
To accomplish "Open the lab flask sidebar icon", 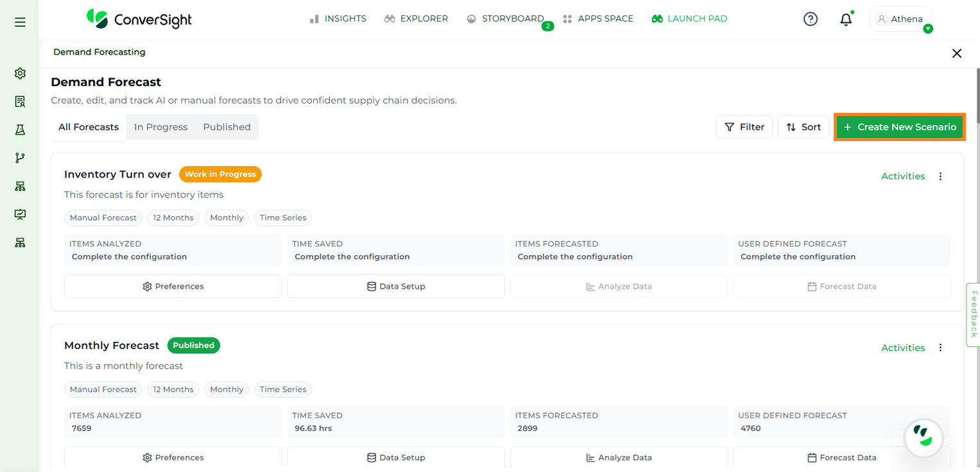I will pos(20,130).
